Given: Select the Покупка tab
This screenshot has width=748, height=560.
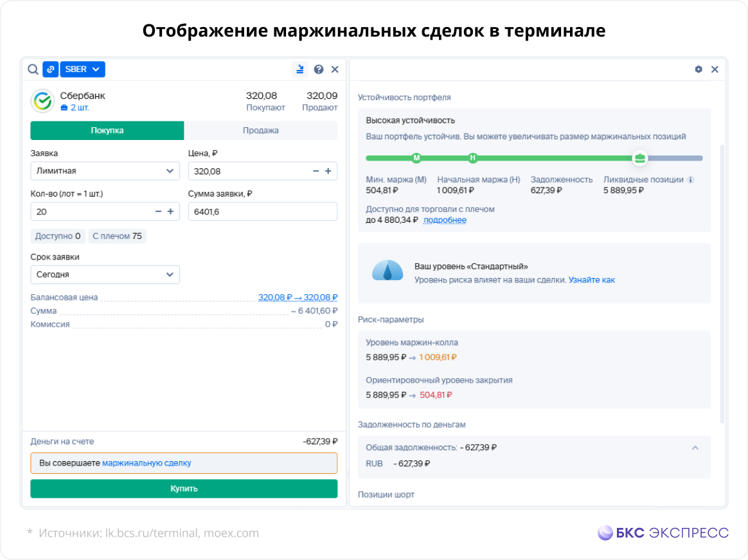Looking at the screenshot, I should [x=107, y=130].
